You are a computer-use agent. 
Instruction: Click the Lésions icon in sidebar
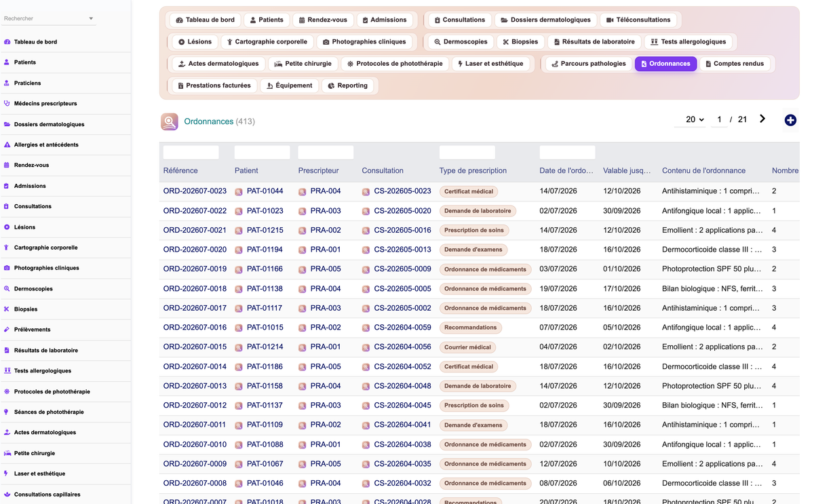click(x=7, y=227)
